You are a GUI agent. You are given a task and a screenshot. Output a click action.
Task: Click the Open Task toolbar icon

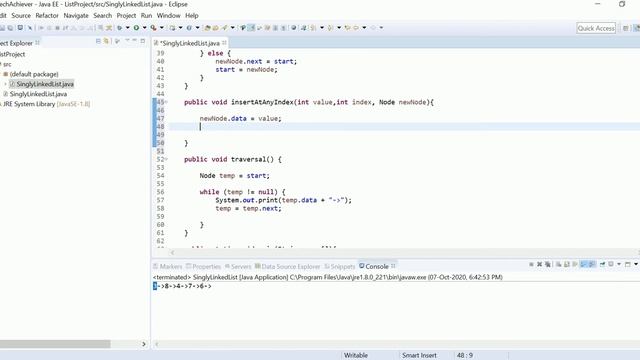point(215,28)
